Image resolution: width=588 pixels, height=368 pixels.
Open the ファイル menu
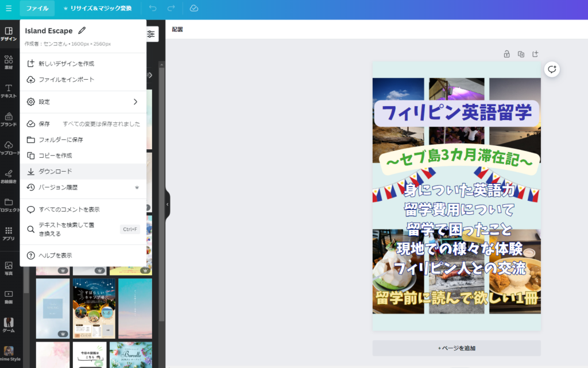click(x=37, y=8)
